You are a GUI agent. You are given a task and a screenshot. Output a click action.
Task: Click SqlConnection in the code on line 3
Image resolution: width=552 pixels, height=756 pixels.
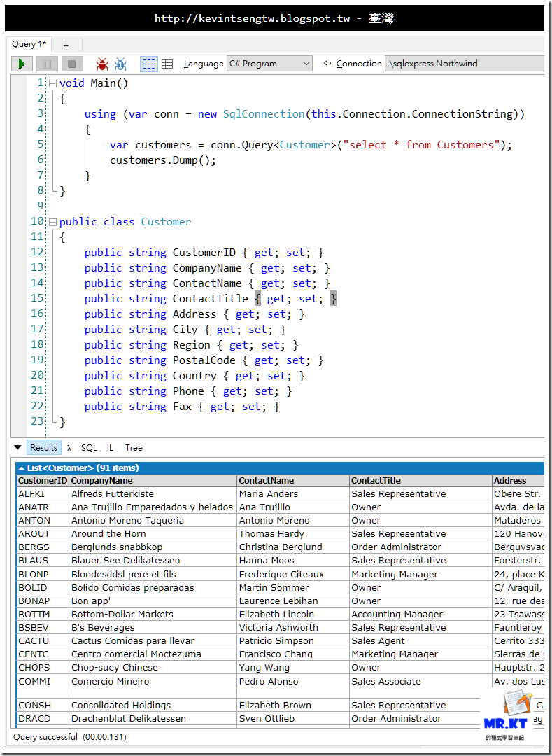[264, 114]
